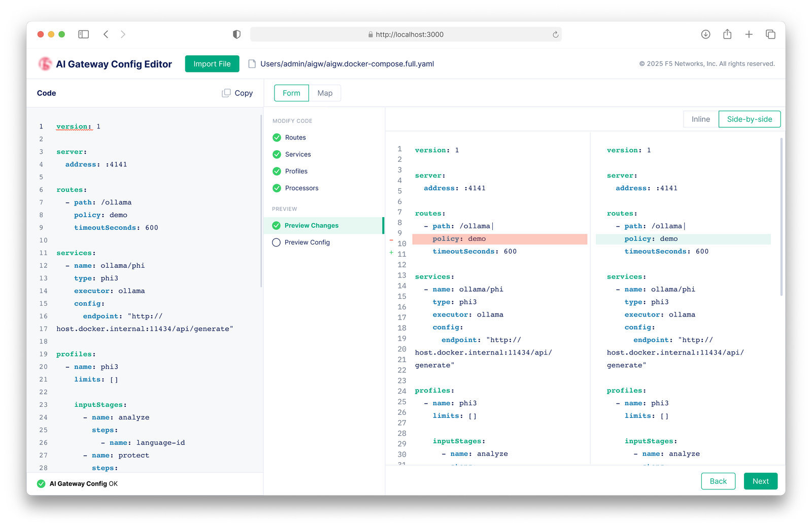Click the Copy code icon

tap(226, 93)
